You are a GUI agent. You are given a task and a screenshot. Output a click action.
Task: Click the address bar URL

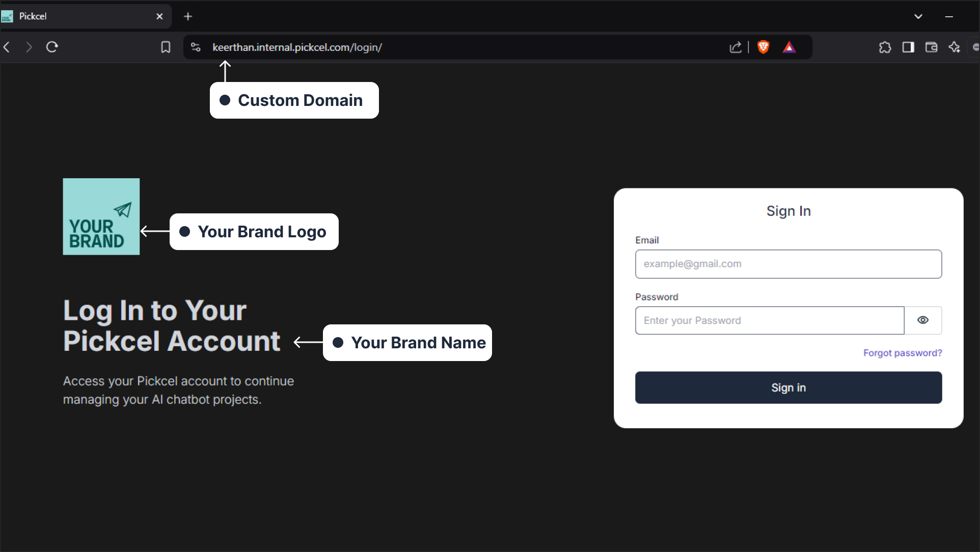(297, 47)
